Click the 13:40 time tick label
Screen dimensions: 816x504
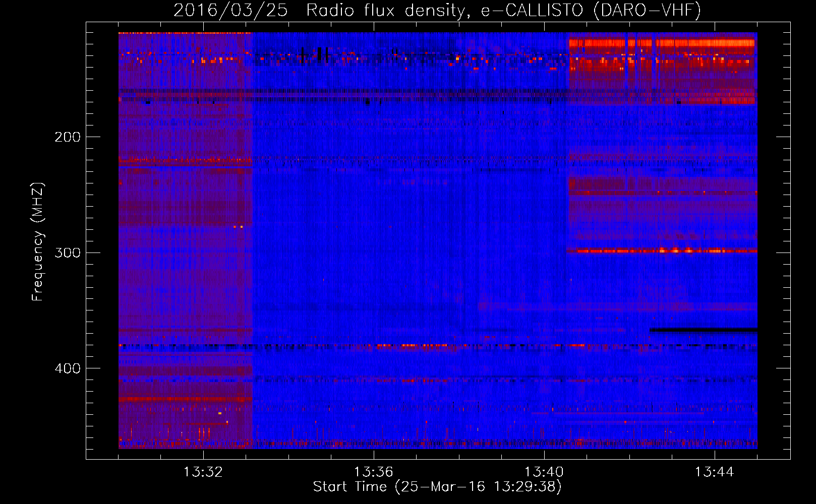(x=544, y=472)
